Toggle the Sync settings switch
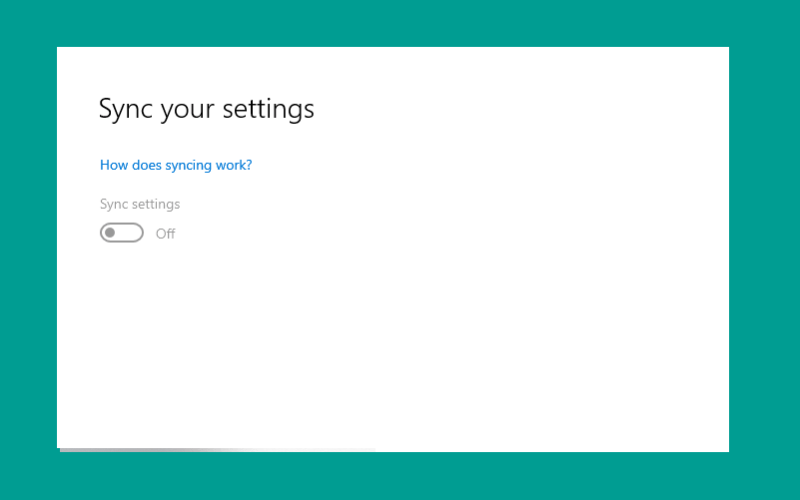This screenshot has height=500, width=800. (x=121, y=233)
